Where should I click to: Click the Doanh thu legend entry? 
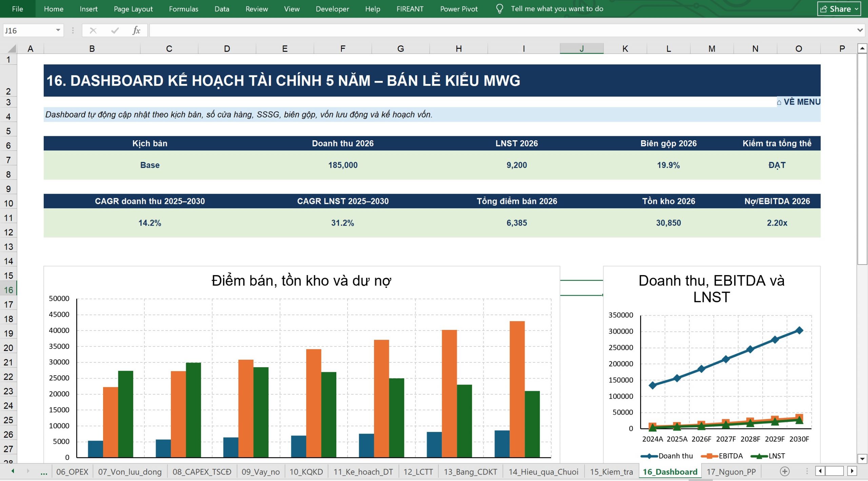click(667, 456)
